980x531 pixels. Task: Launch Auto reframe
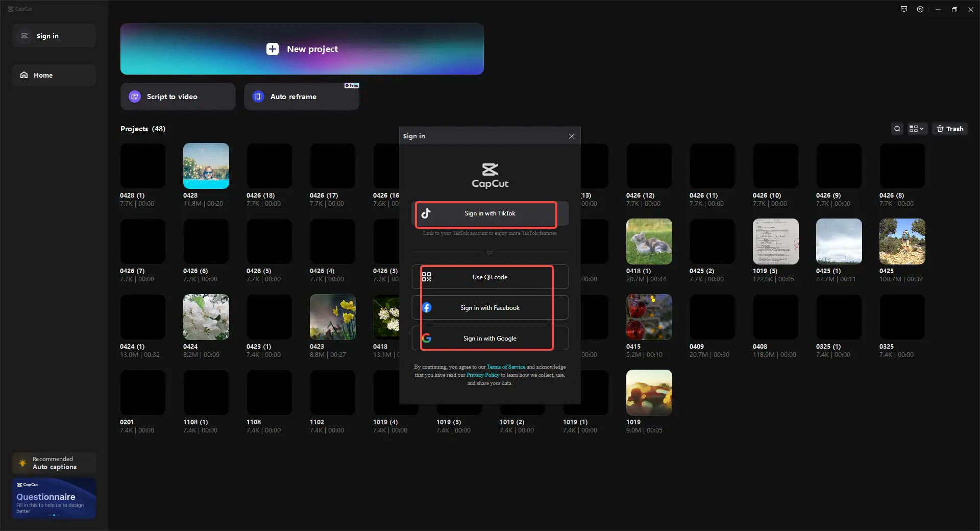coord(302,96)
